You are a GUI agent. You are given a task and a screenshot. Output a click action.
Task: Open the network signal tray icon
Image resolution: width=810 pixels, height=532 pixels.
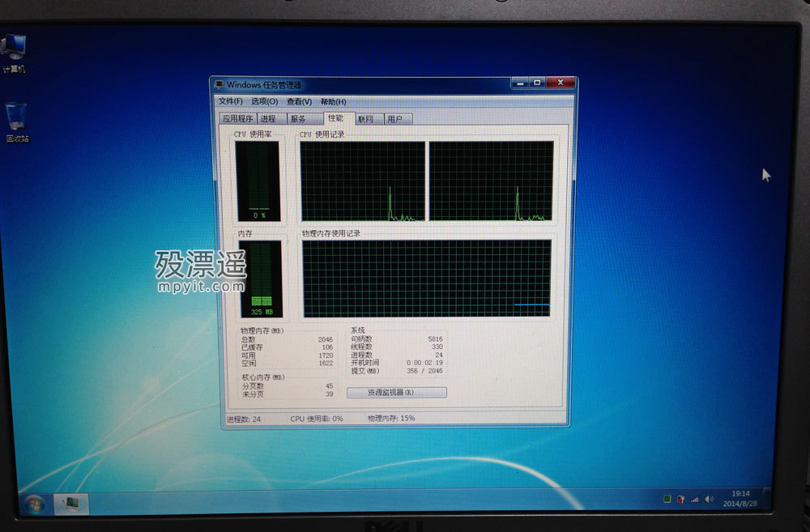695,500
